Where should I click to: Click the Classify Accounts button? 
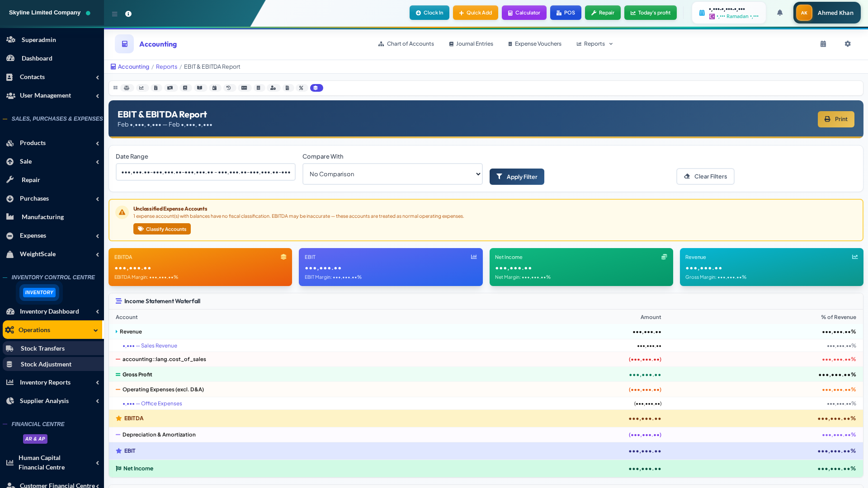(x=162, y=229)
